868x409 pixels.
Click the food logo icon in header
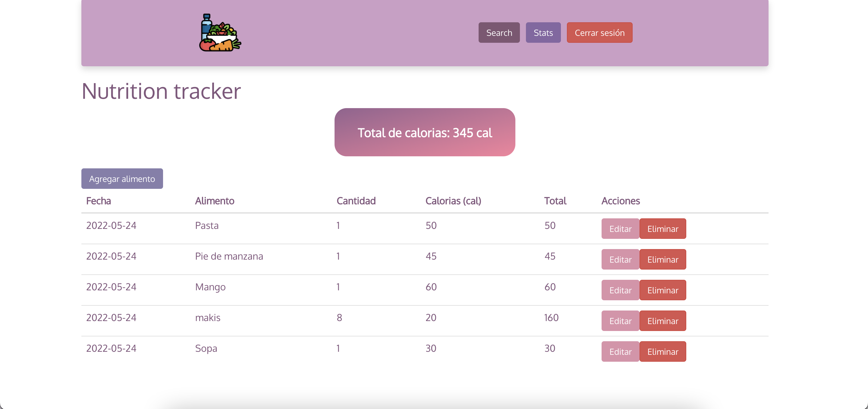click(220, 33)
